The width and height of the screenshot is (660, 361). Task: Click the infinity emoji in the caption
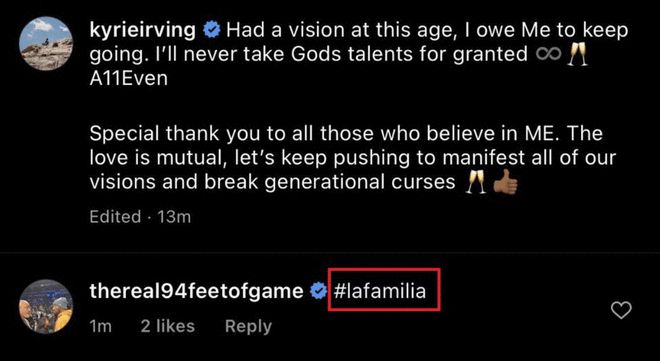(549, 55)
